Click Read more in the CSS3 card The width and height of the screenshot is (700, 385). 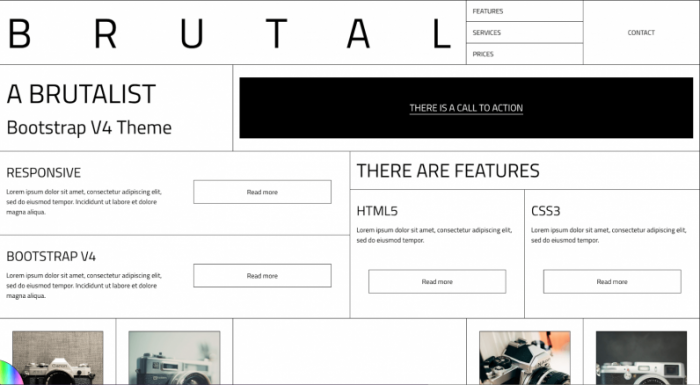pos(612,281)
